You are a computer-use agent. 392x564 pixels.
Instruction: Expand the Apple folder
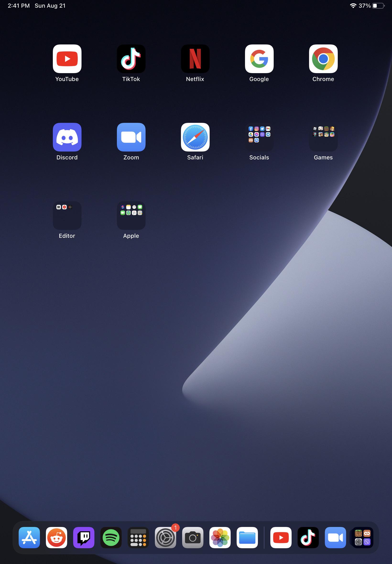(131, 215)
